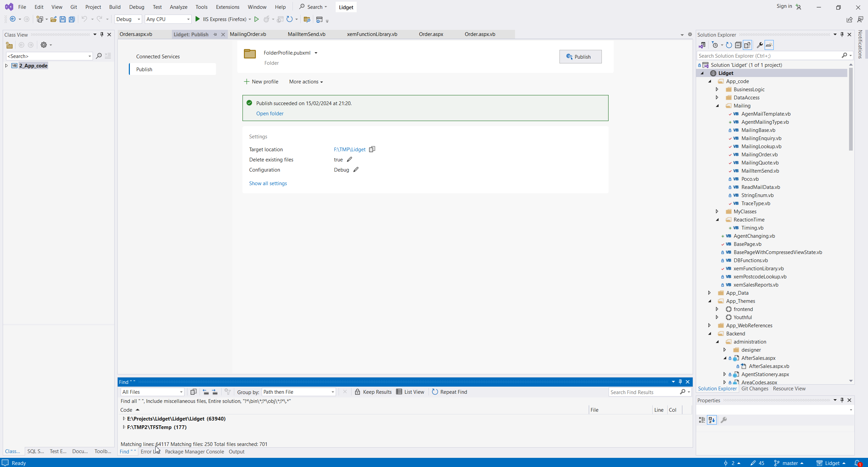Image resolution: width=868 pixels, height=467 pixels.
Task: Toggle Show All Files in Solution Explorer
Action: [747, 45]
